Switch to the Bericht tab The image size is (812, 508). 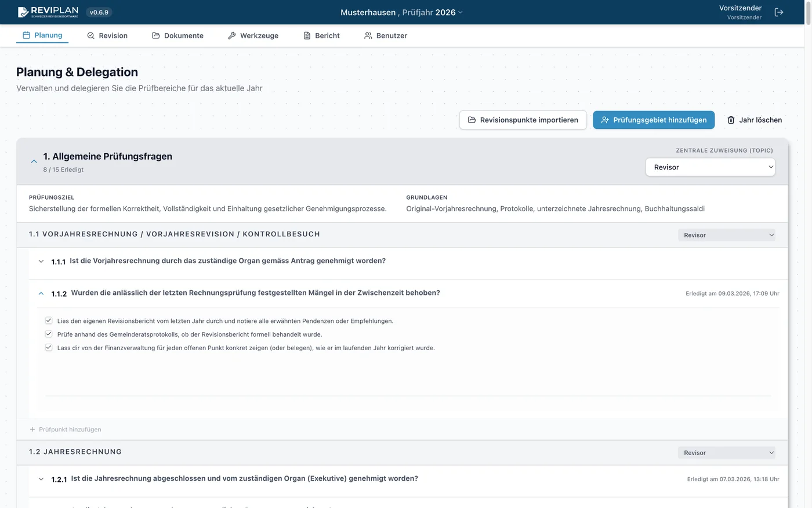click(321, 36)
